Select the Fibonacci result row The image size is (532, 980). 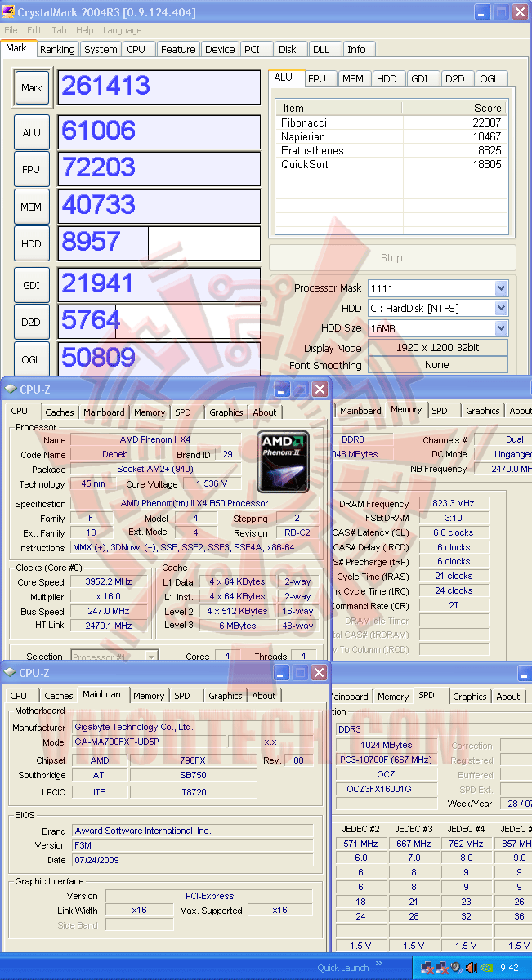coord(391,122)
